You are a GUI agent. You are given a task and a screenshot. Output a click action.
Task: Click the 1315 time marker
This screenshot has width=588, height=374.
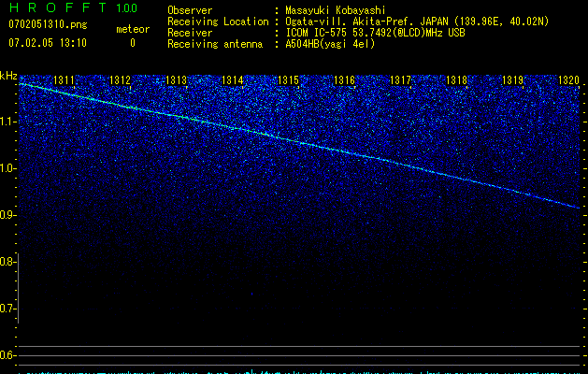click(x=288, y=79)
